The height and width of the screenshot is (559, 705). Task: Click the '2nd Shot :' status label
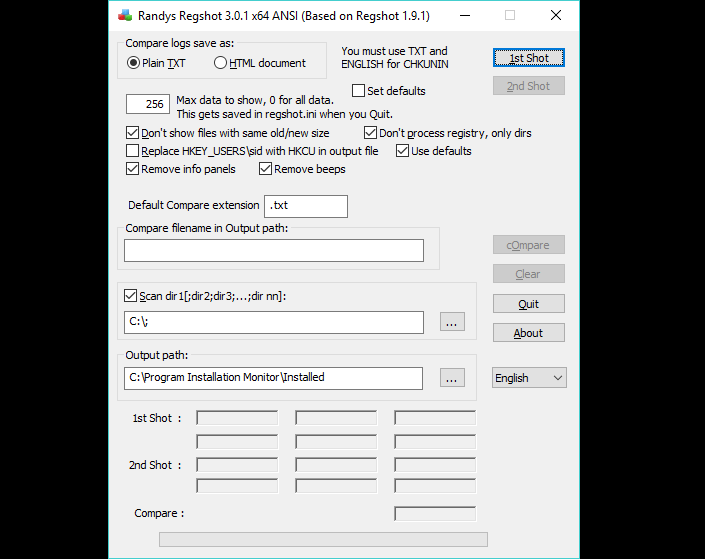[155, 465]
